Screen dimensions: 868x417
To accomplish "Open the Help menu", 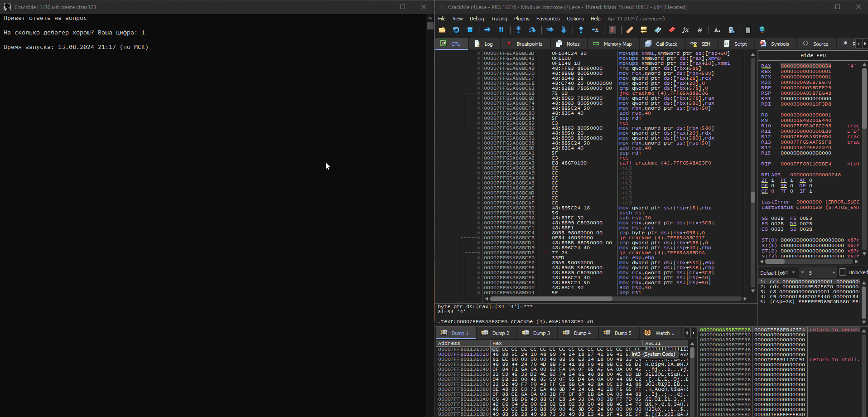I will pos(595,19).
